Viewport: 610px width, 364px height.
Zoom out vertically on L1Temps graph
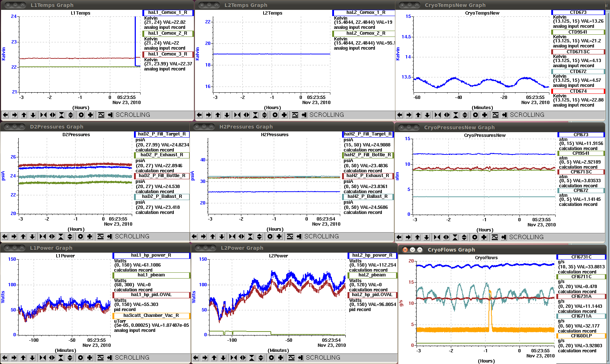(71, 115)
